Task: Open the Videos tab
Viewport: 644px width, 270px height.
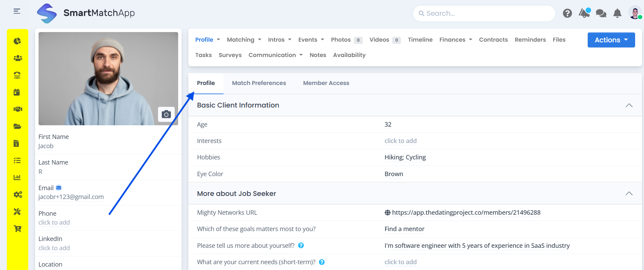Action: point(385,40)
